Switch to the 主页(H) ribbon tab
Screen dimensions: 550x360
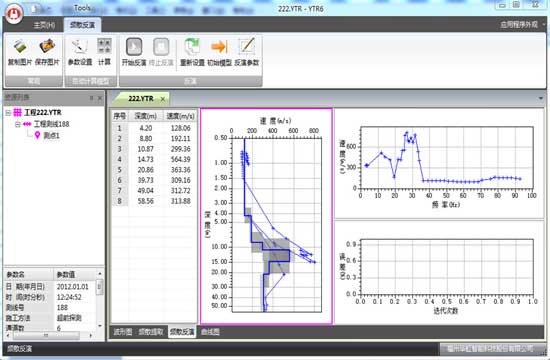click(x=44, y=25)
